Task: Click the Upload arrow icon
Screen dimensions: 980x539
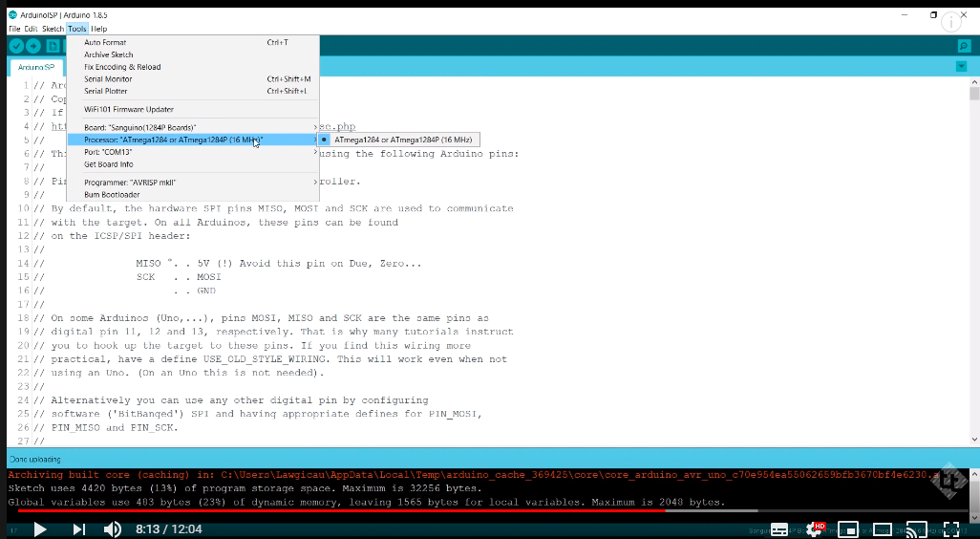Action: click(33, 46)
